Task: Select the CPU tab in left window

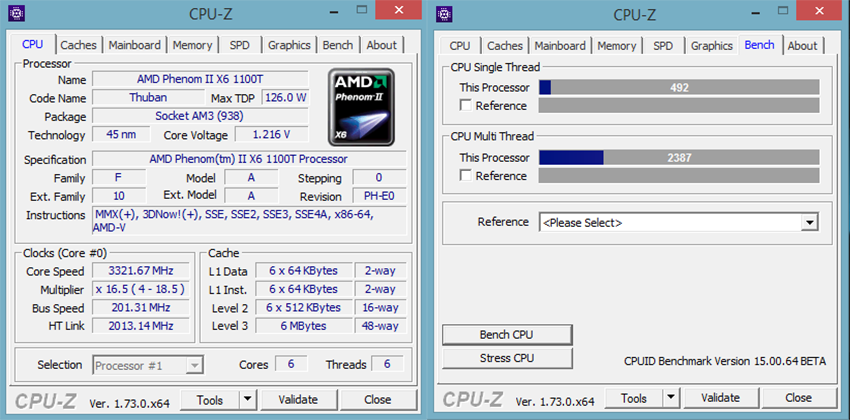Action: click(x=33, y=44)
